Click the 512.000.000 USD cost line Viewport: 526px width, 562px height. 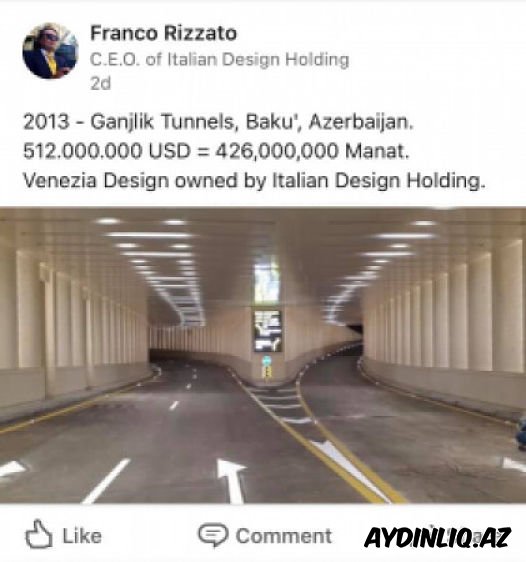216,151
